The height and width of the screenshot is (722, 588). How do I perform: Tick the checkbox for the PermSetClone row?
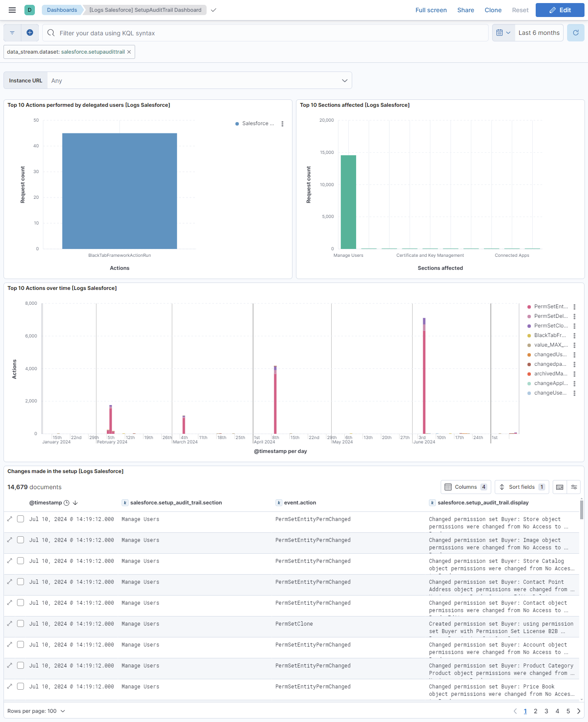click(20, 623)
